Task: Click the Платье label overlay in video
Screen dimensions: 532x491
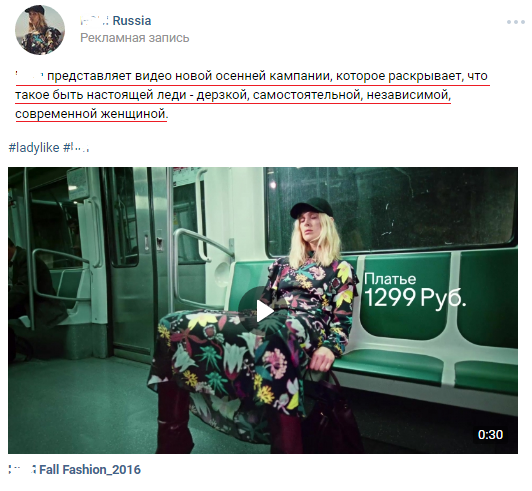Action: 390,279
